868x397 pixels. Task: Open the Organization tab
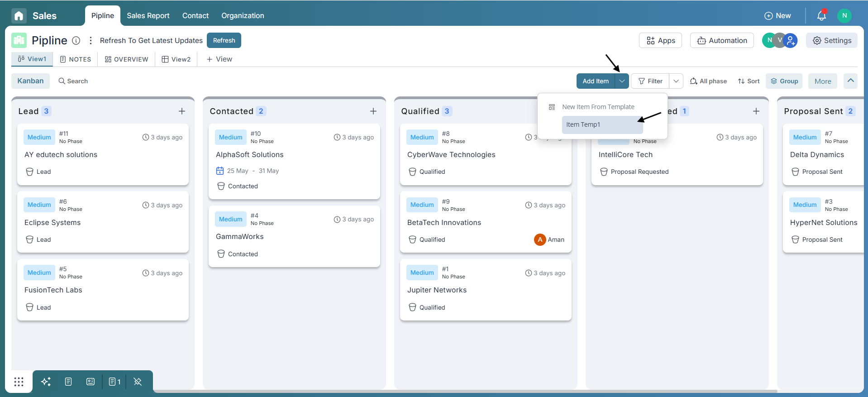click(243, 15)
